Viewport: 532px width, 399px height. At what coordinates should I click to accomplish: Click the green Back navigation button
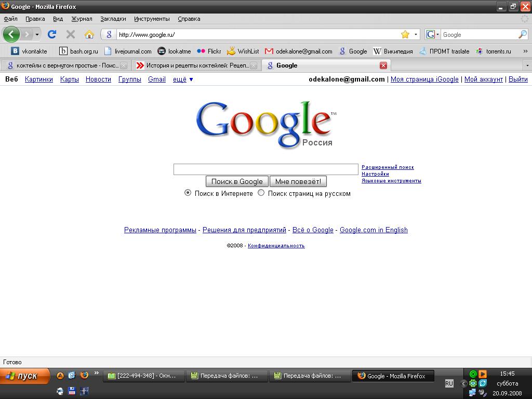click(x=11, y=34)
